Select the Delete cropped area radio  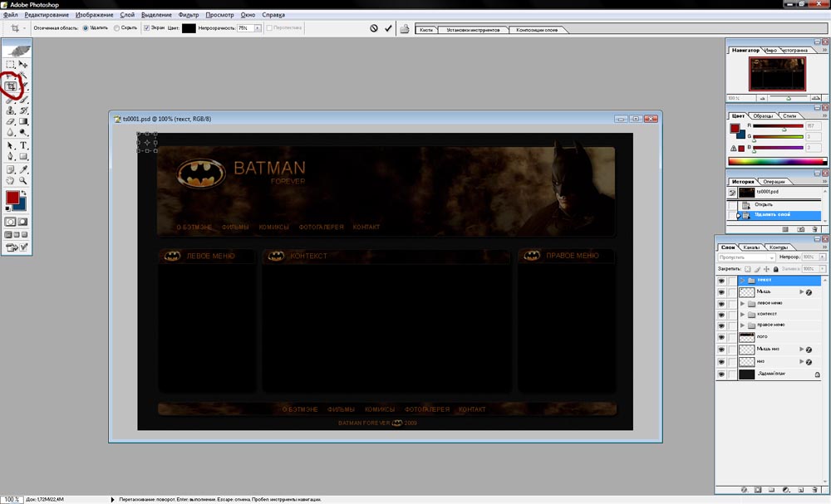coord(86,28)
